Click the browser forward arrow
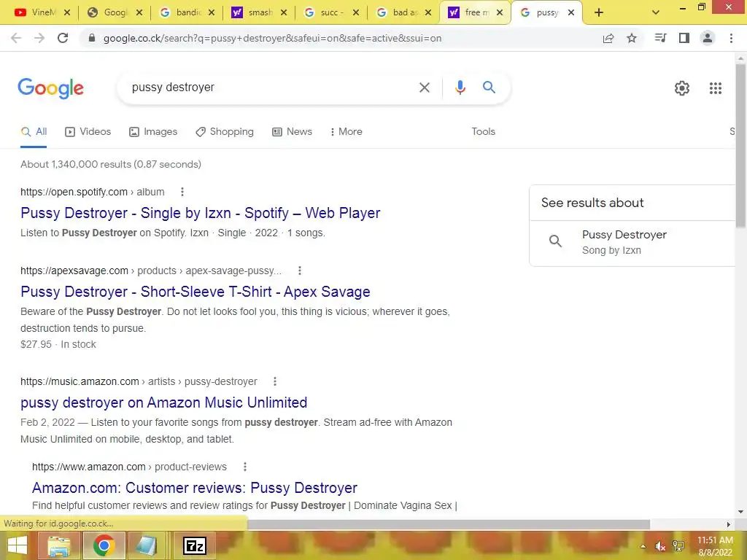Image resolution: width=747 pixels, height=560 pixels. [x=39, y=38]
